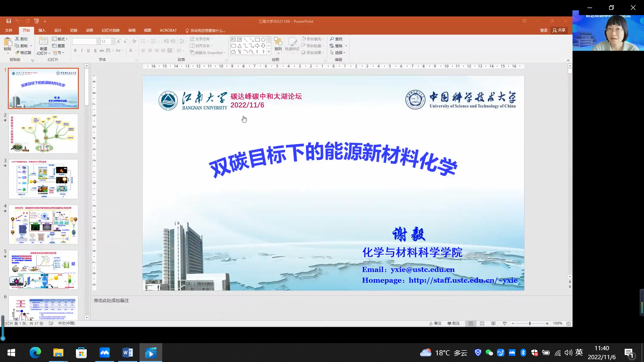Open the Slide Show (幻灯片放映) tab
The image size is (644, 362).
(x=111, y=31)
